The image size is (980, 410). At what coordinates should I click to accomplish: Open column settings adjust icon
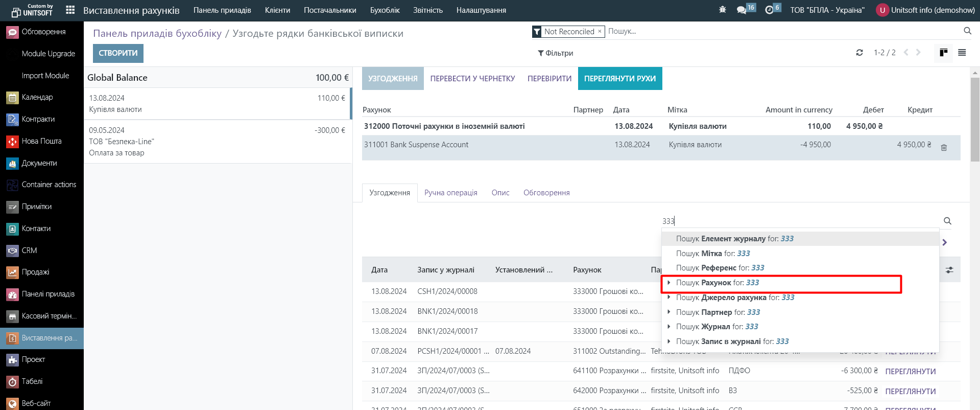[x=949, y=270]
